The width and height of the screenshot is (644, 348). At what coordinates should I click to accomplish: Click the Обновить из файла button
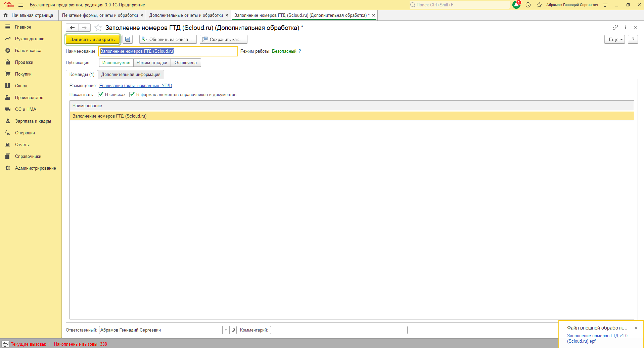click(x=168, y=39)
